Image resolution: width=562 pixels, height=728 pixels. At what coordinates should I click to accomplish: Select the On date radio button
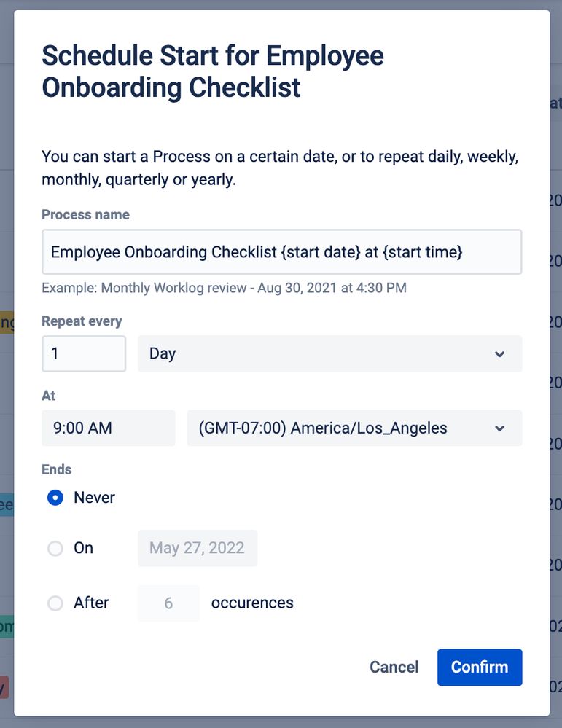pos(55,548)
